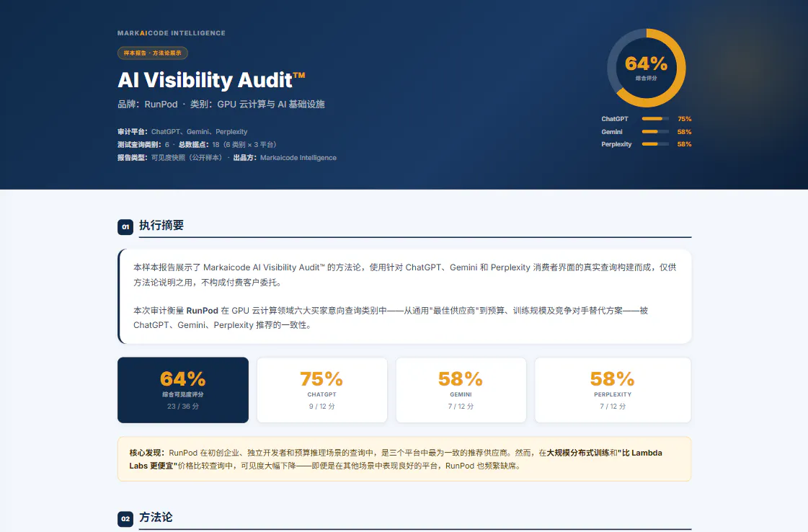Click the AI Visibility Audit title
808x532 pixels.
(211, 80)
